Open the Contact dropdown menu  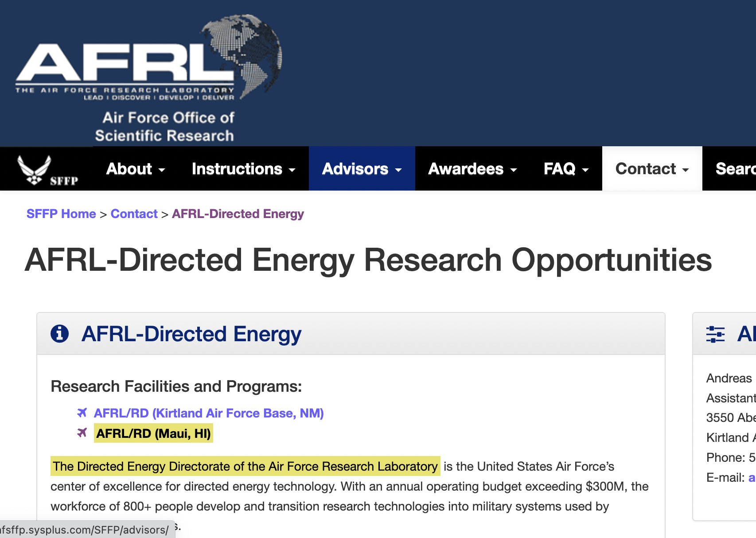(x=652, y=169)
